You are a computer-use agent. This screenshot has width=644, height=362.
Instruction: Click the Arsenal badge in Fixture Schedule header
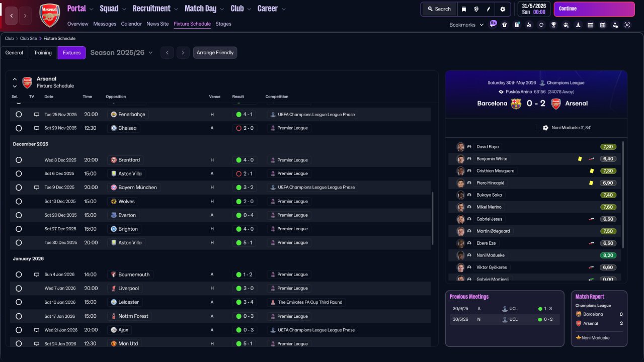27,82
